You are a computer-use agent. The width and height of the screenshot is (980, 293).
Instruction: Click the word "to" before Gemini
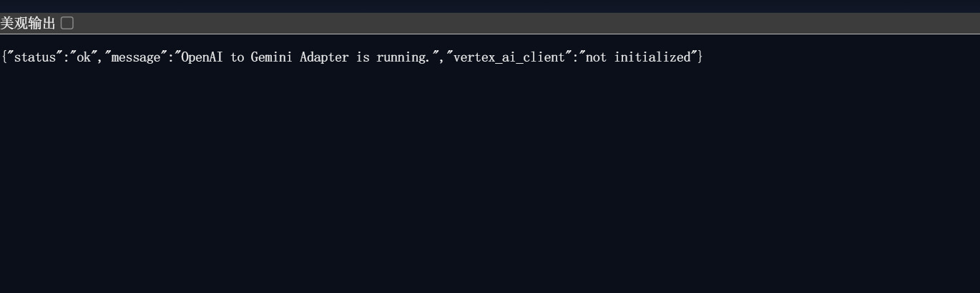[x=237, y=57]
